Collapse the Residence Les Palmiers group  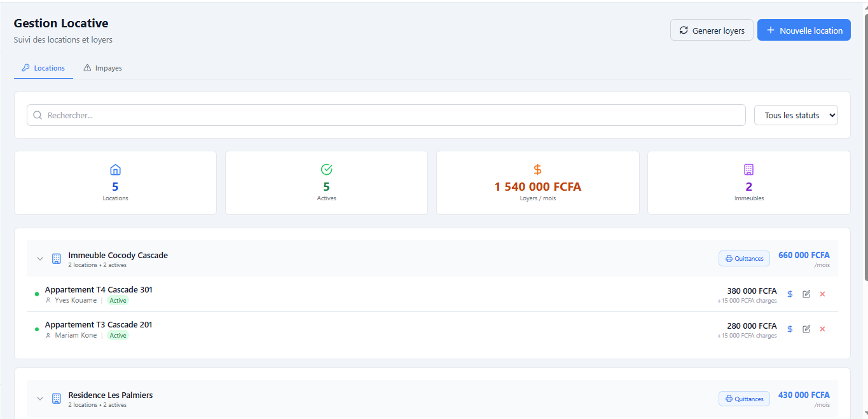40,399
